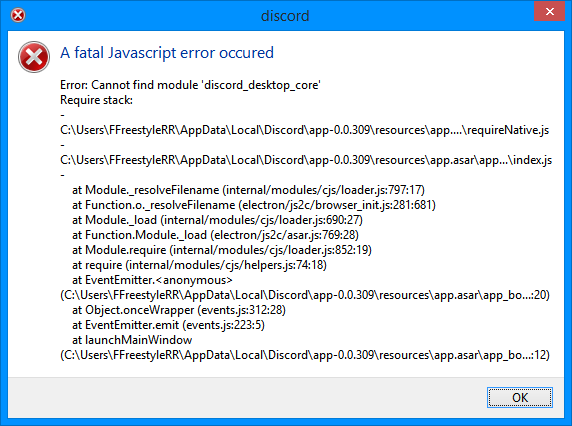Click the 'A fatal Javascript error occured' heading

[167, 53]
